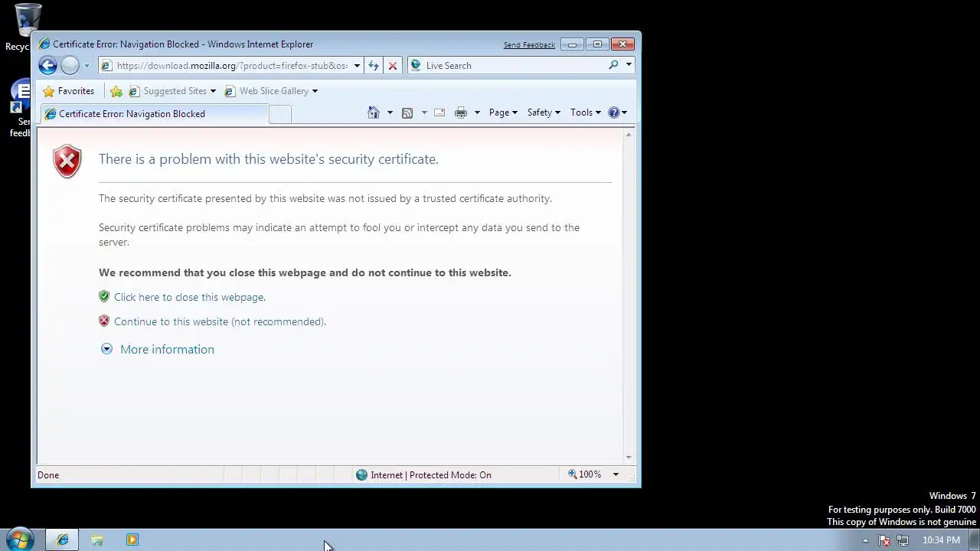This screenshot has width=980, height=551.
Task: Open the Windows Start orb
Action: pyautogui.click(x=18, y=540)
